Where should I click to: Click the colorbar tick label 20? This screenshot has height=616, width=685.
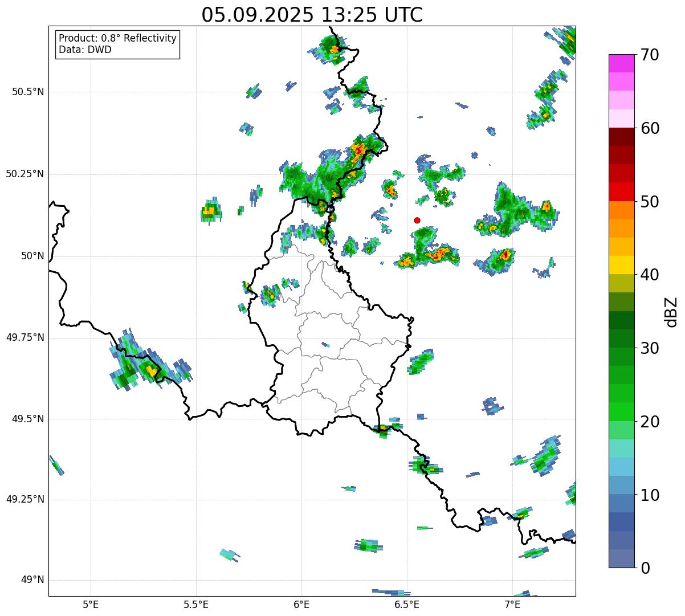click(650, 422)
